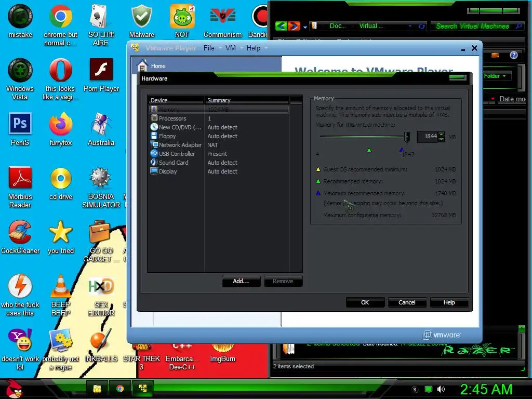Click Summary column header
Viewport: 532px width, 399px height.
click(247, 100)
